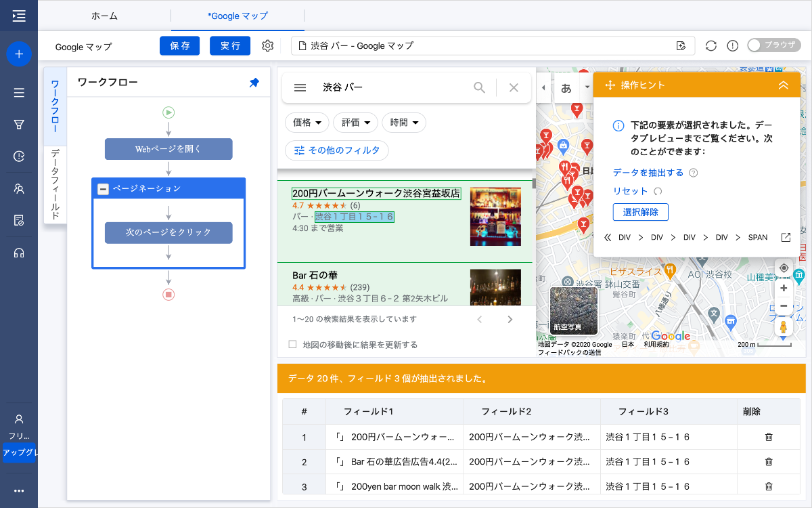
Task: Collapse the left sidebar menu icon
Action: click(x=19, y=16)
